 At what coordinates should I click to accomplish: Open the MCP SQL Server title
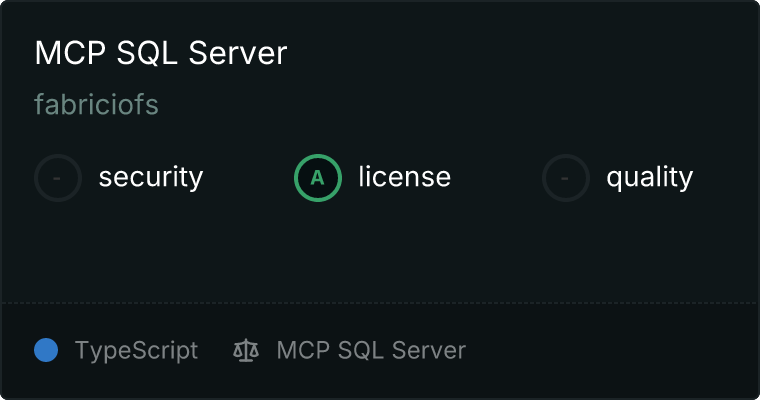click(160, 53)
